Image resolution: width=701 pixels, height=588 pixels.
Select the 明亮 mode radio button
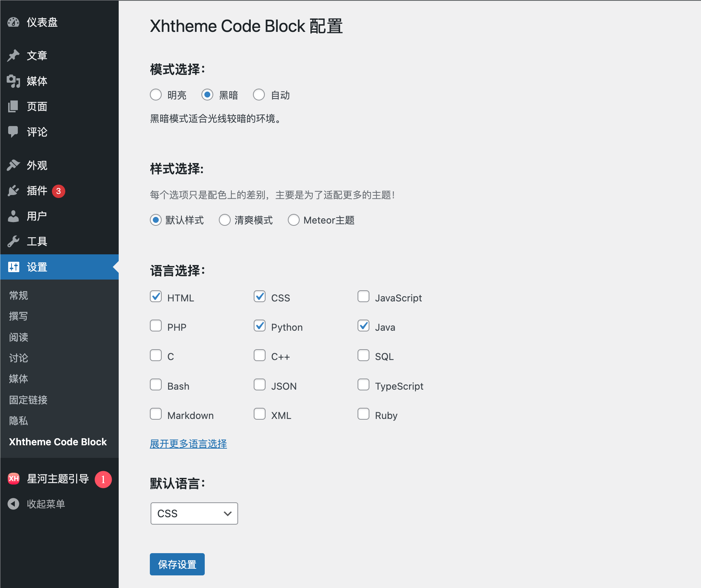tap(156, 95)
